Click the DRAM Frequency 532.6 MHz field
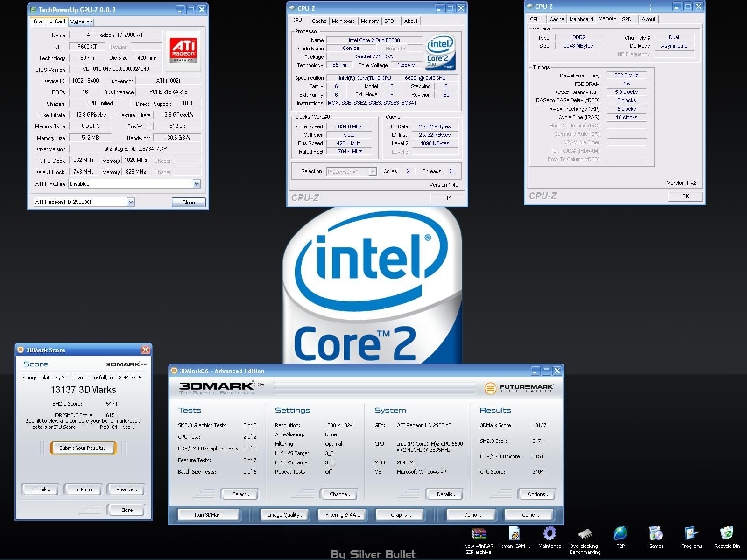 click(x=627, y=75)
